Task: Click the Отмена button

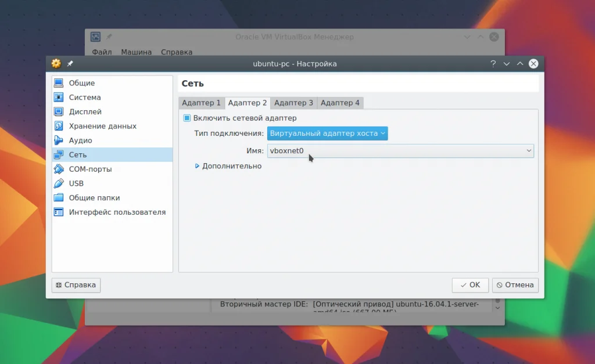Action: tap(515, 284)
